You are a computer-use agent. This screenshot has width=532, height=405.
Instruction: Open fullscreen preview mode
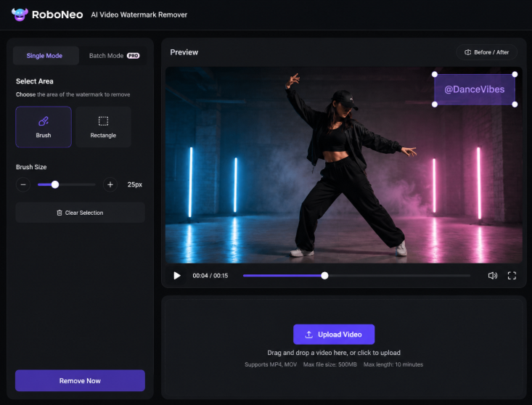512,275
